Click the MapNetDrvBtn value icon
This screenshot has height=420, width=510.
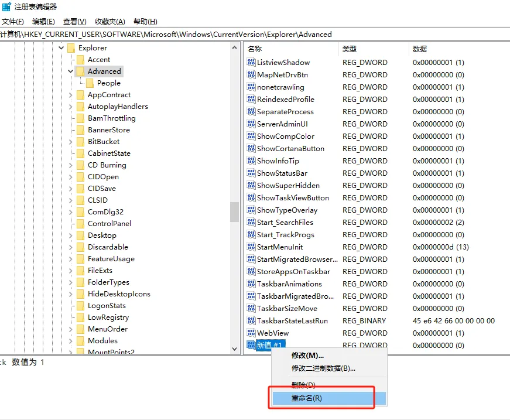coord(251,74)
